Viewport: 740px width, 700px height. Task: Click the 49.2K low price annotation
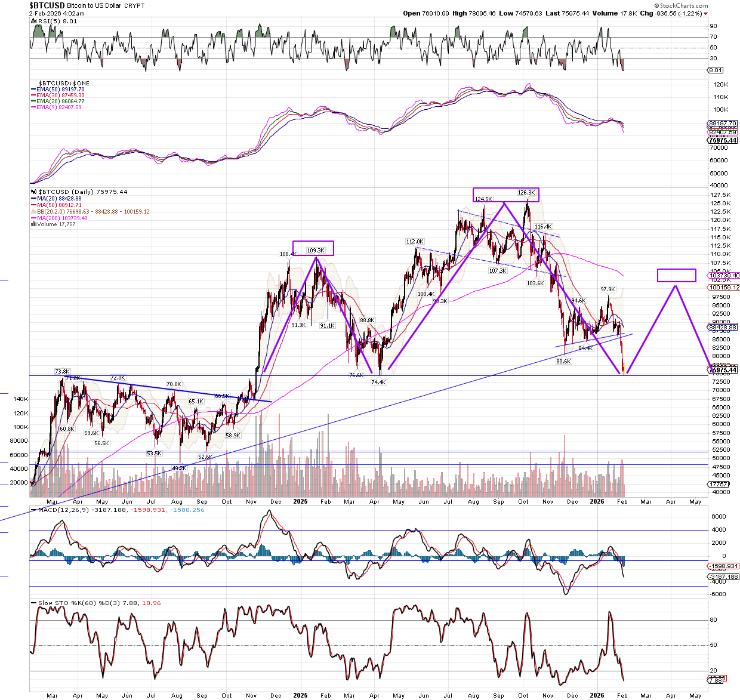click(179, 468)
